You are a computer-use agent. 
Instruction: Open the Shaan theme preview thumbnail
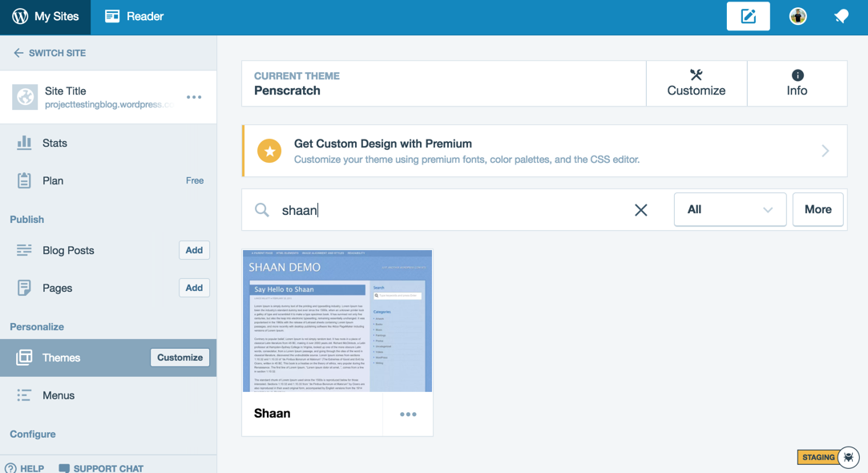click(337, 321)
